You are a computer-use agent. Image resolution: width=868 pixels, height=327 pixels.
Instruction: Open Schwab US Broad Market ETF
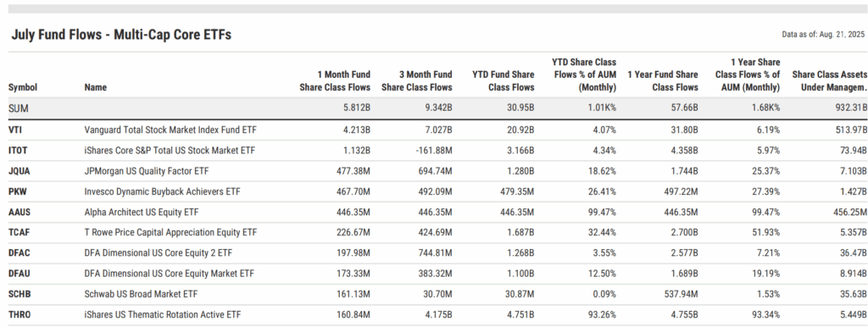(x=141, y=294)
